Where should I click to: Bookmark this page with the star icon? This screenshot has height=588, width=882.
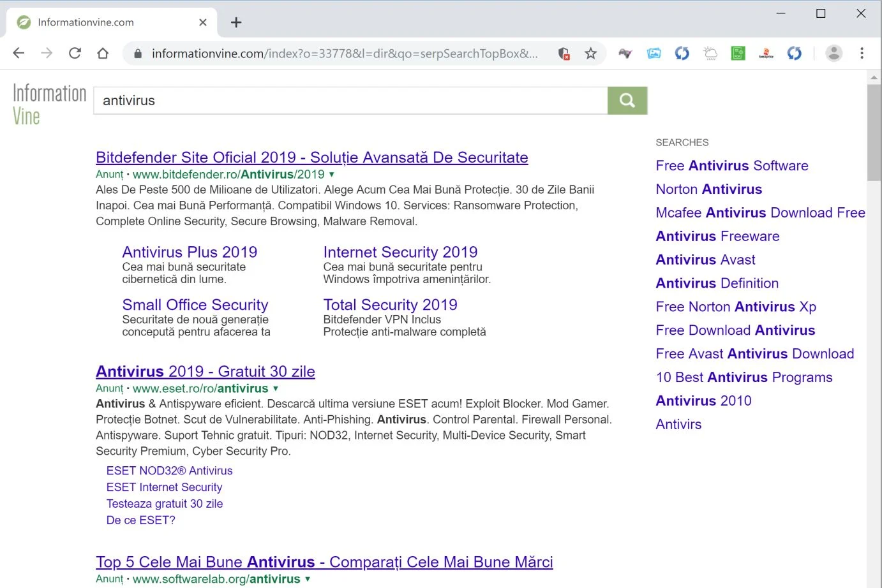591,54
